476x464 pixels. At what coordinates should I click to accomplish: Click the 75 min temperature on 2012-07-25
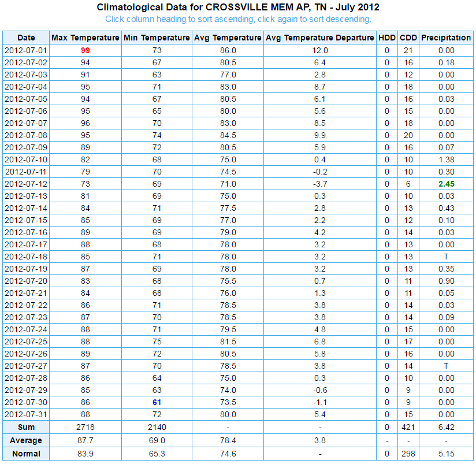pyautogui.click(x=157, y=341)
